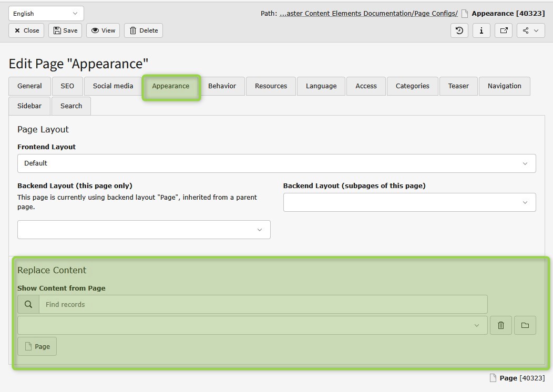
Task: Click the page icon in the path
Action: [465, 14]
